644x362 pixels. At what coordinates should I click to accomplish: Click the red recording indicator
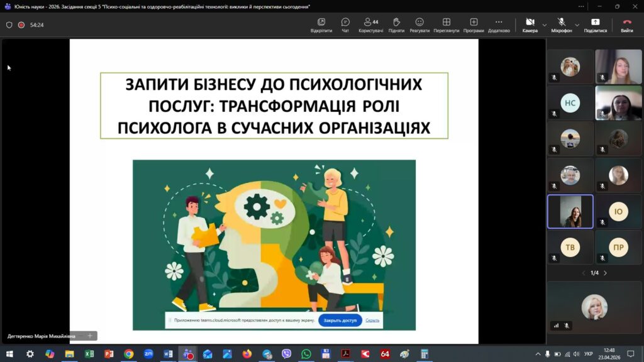(21, 25)
